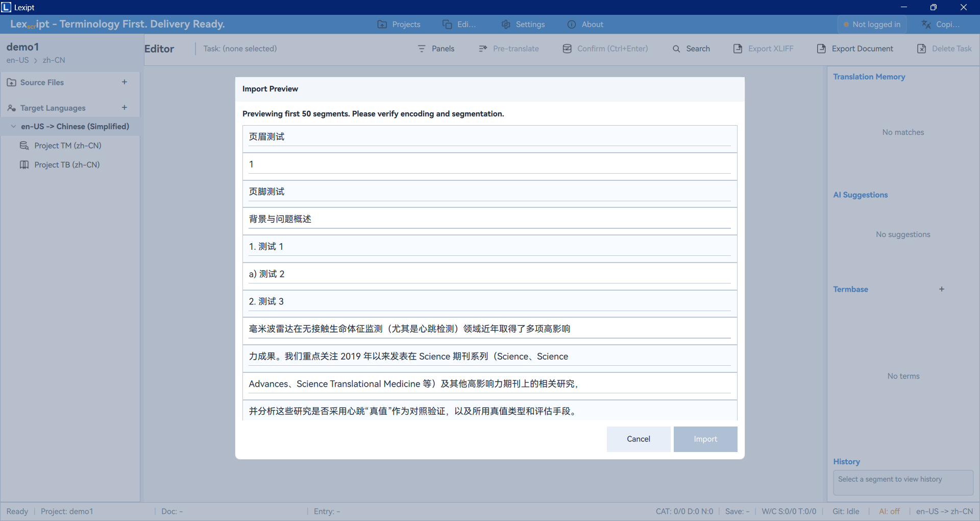The height and width of the screenshot is (521, 980).
Task: Click the zh-CN breadcrumb under demo1
Action: (x=54, y=60)
